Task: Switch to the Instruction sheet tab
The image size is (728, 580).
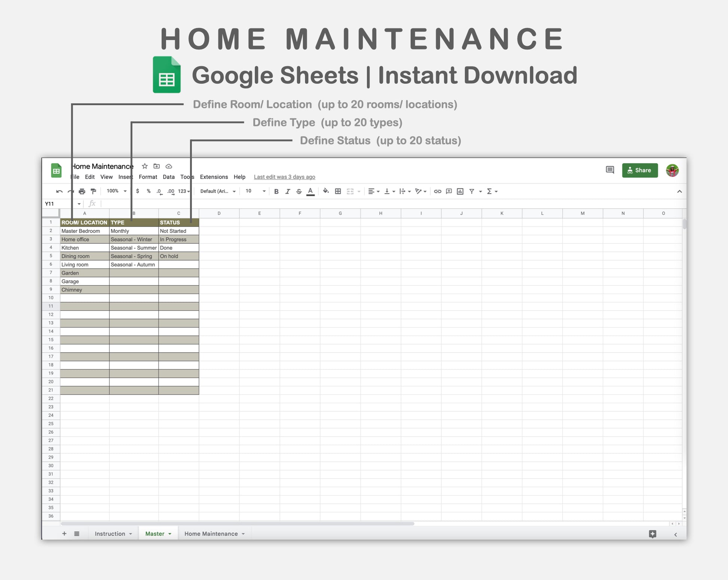Action: point(110,534)
